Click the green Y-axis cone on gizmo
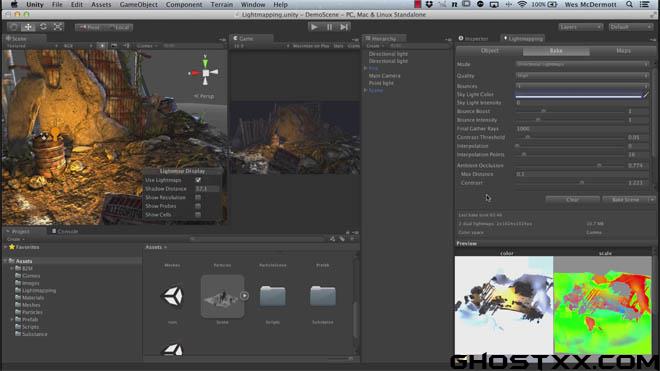 [x=205, y=62]
